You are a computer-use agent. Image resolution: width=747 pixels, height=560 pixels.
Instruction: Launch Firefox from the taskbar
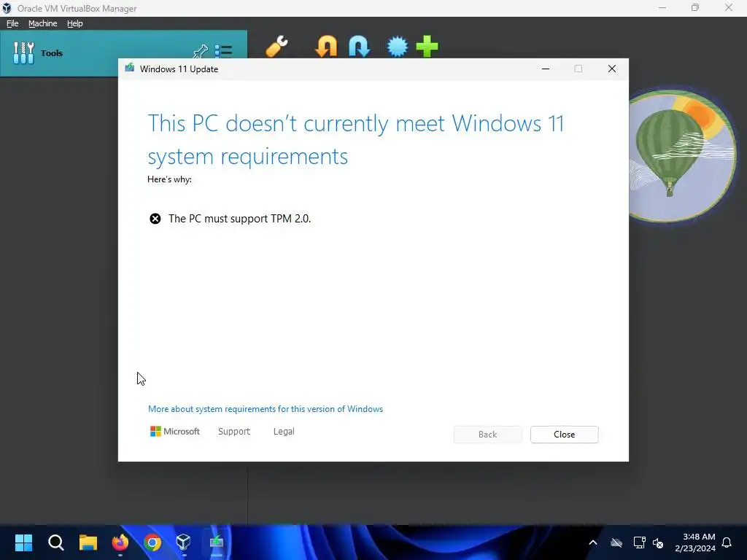tap(120, 542)
